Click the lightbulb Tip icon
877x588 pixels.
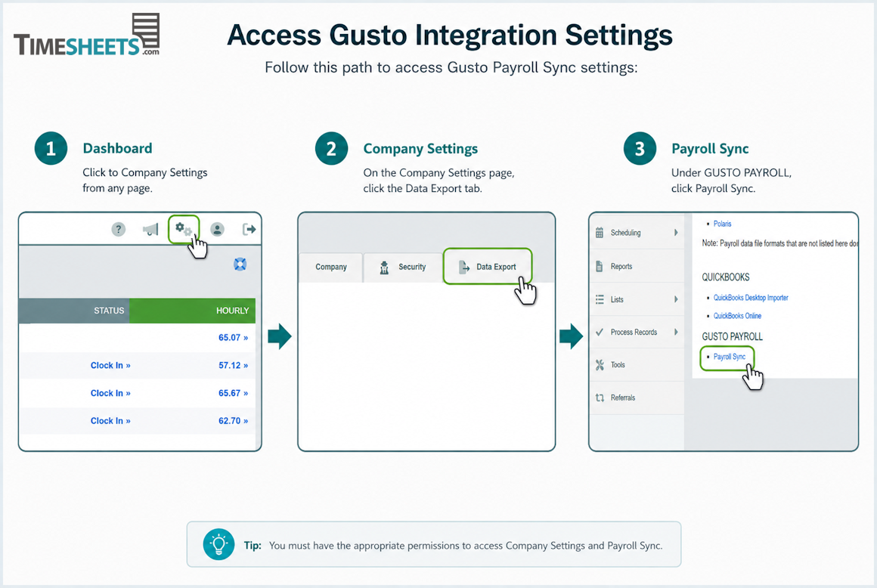[218, 544]
